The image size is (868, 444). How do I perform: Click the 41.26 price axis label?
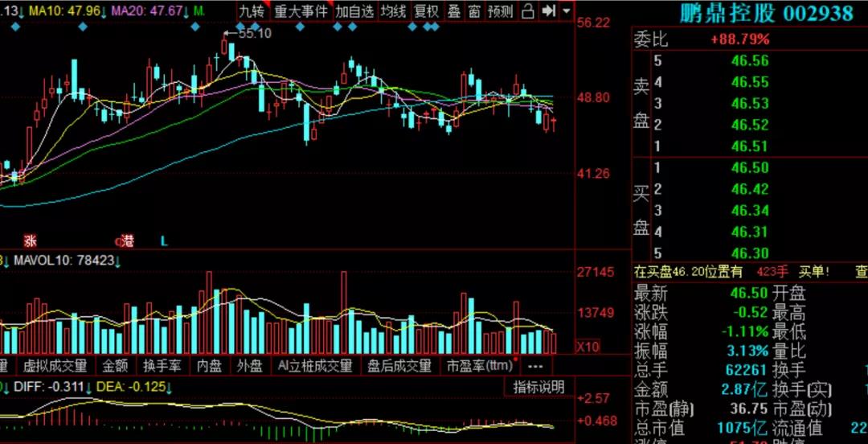(x=593, y=174)
